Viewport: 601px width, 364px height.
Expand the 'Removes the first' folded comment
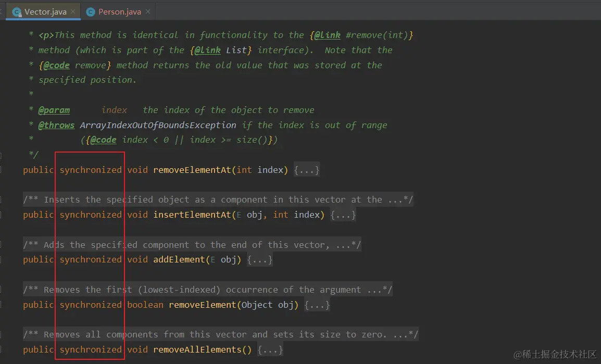point(207,290)
